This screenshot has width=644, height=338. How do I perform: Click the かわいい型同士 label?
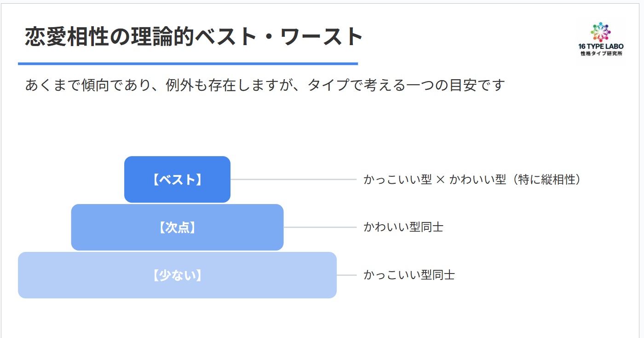point(403,227)
